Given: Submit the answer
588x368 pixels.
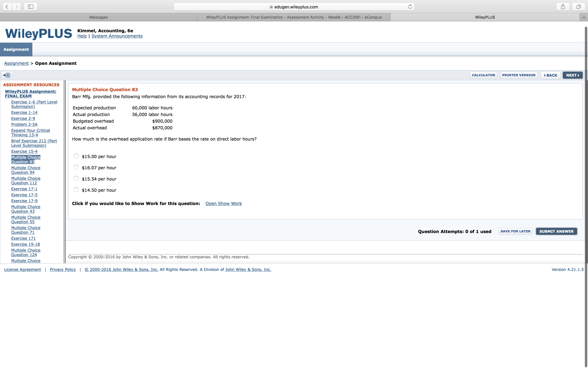Looking at the screenshot, I should (556, 231).
